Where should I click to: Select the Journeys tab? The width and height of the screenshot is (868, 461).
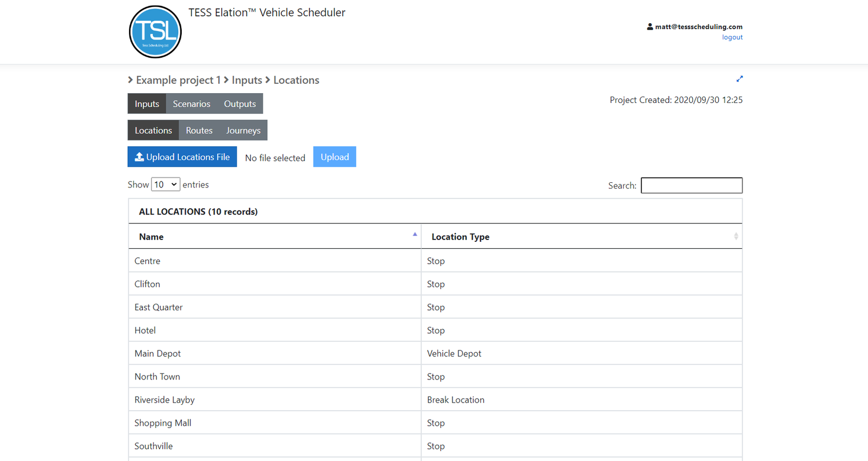[242, 130]
